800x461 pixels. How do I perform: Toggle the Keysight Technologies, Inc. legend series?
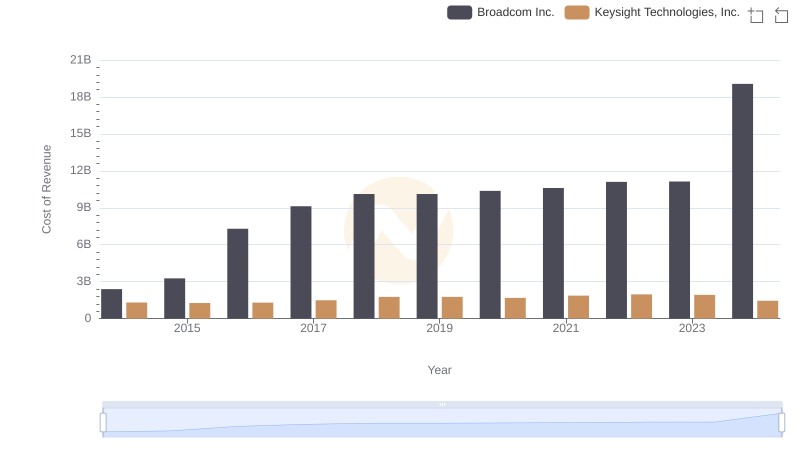click(652, 12)
